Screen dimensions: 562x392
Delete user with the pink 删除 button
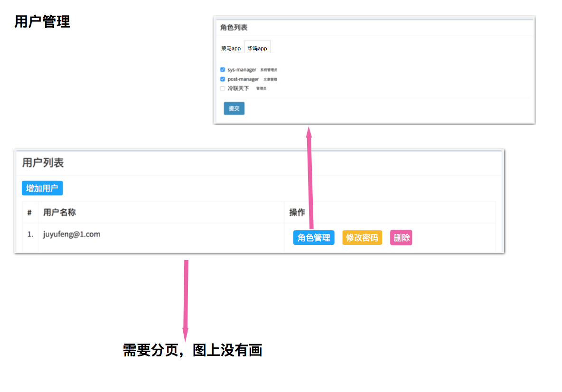[401, 238]
